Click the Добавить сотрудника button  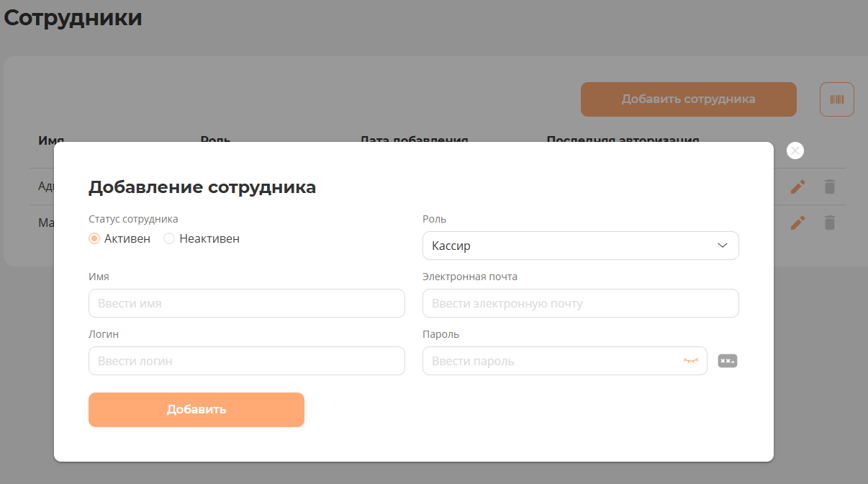tap(688, 99)
